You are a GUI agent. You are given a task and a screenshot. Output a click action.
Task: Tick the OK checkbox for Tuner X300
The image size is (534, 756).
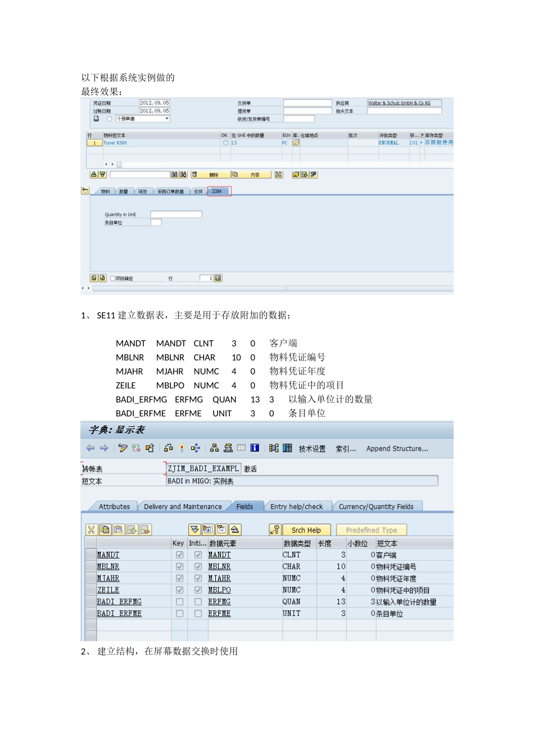click(225, 143)
